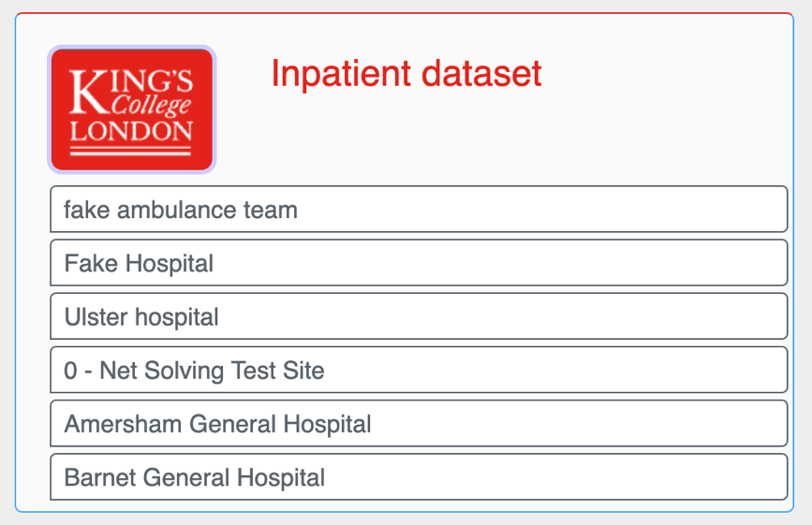Select the fake ambulance team entry
The image size is (812, 525).
pyautogui.click(x=419, y=210)
